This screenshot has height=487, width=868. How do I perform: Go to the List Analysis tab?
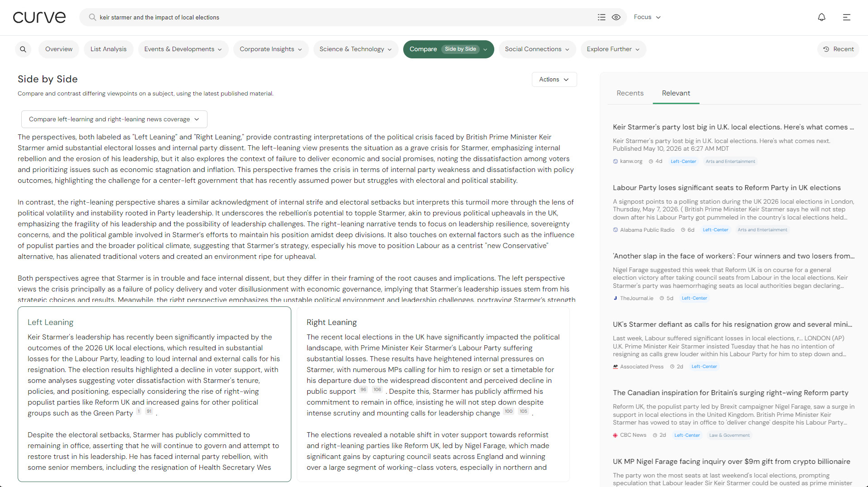coord(109,49)
